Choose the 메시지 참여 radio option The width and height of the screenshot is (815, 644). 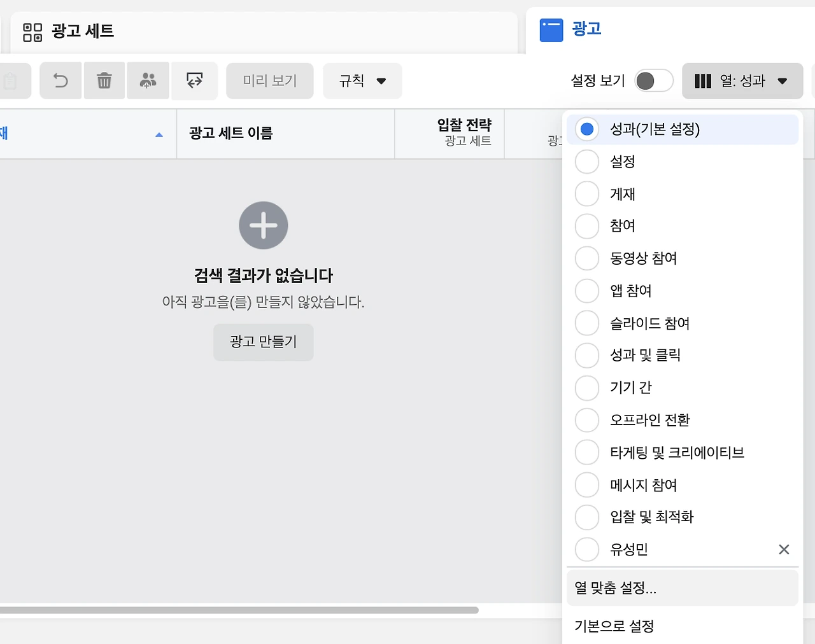587,485
